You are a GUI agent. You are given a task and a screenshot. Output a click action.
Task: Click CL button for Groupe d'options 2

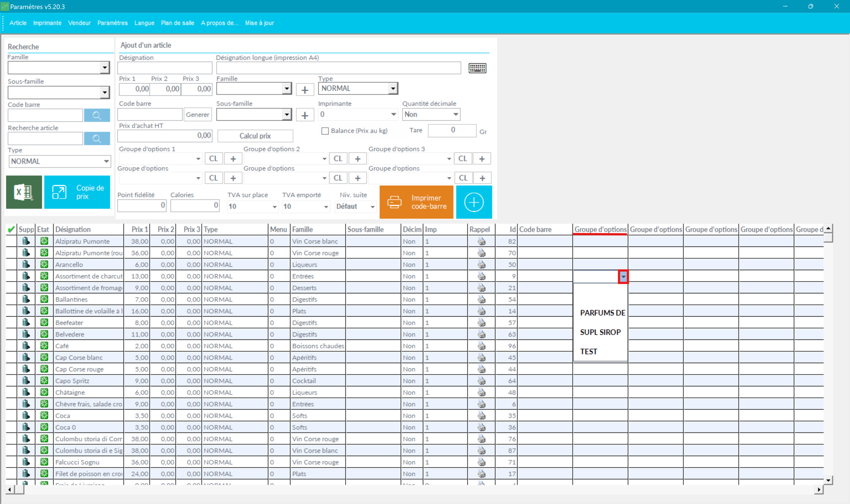pos(338,159)
